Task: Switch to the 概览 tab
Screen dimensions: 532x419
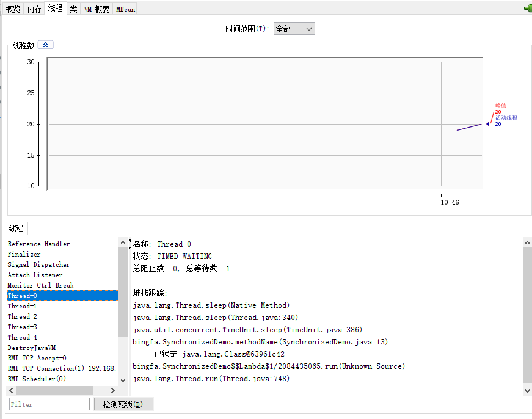Action: 12,8
